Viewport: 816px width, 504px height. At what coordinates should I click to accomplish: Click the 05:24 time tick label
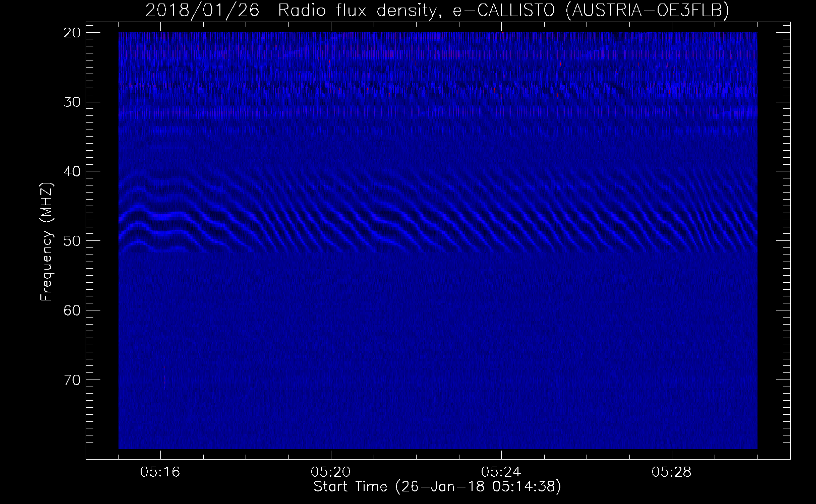[x=501, y=472]
